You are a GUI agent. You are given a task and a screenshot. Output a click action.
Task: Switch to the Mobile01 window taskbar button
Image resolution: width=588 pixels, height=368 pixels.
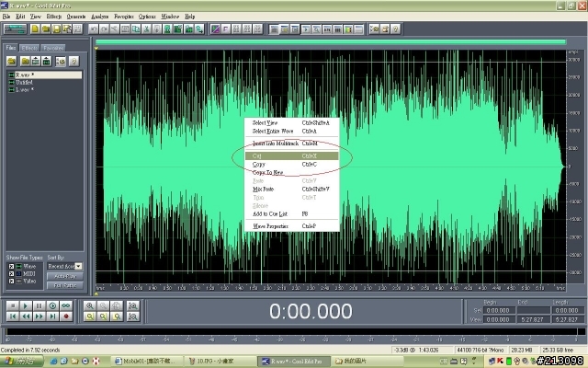[x=149, y=362]
